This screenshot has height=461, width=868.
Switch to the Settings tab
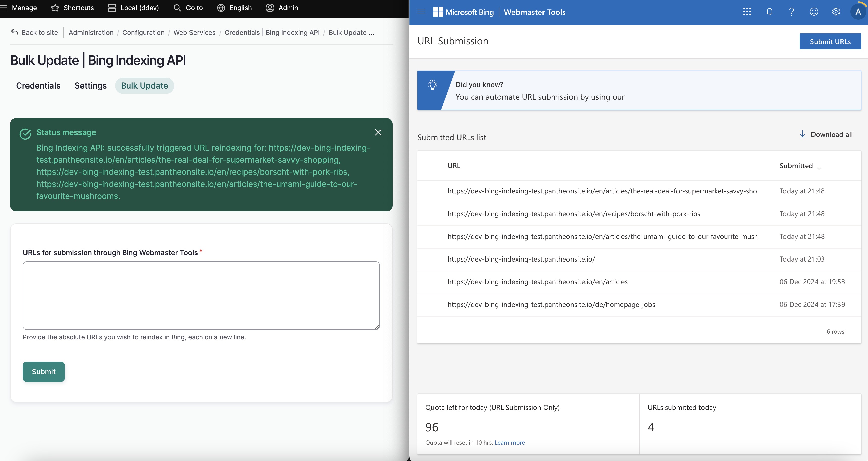pos(91,85)
